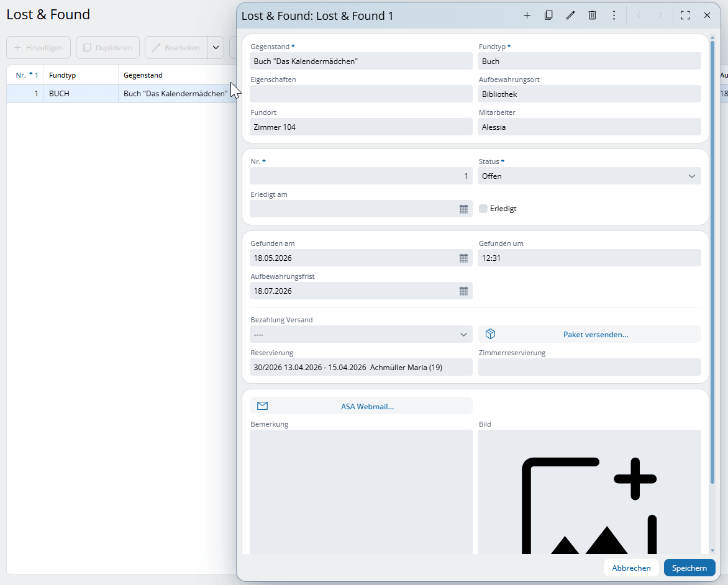Select the BUCH cell in the list row
728x585 pixels.
click(x=81, y=93)
